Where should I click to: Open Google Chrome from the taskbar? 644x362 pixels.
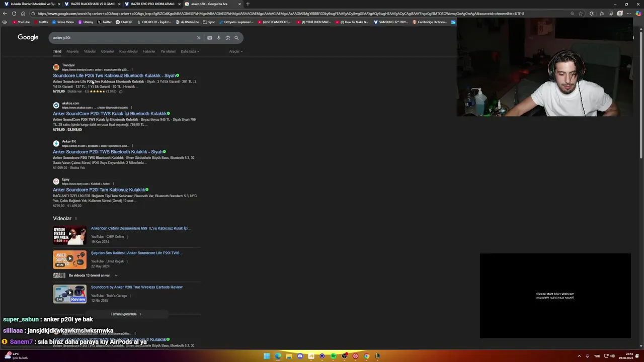coord(366,356)
